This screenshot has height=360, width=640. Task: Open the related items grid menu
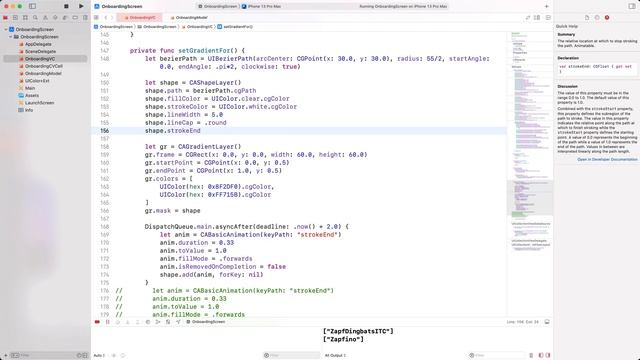coord(96,18)
